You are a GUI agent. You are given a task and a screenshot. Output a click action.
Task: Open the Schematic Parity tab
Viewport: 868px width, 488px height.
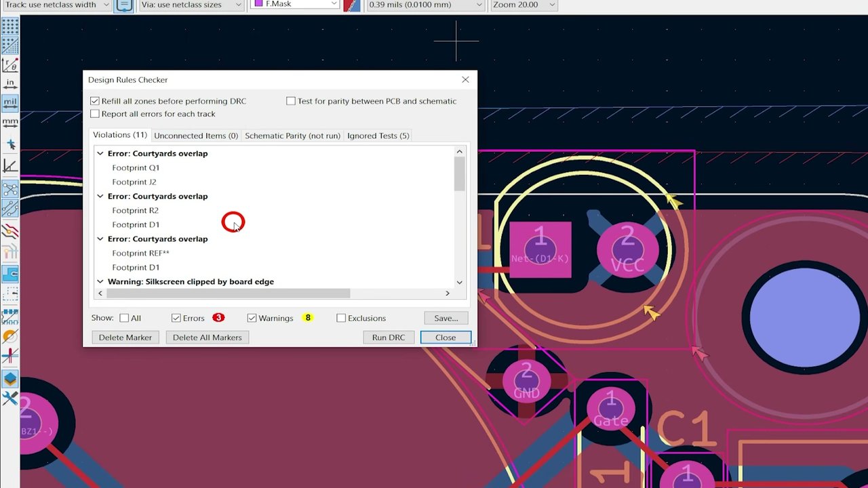[x=292, y=136]
